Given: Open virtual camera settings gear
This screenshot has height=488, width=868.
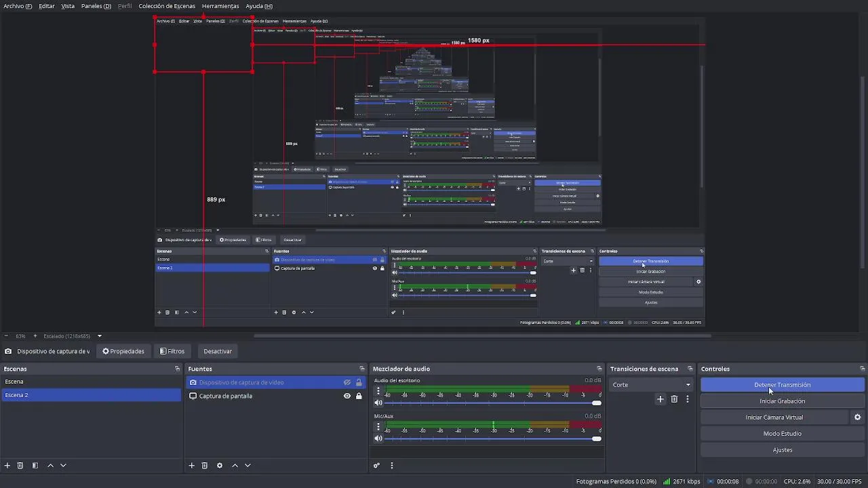Looking at the screenshot, I should click(x=858, y=418).
